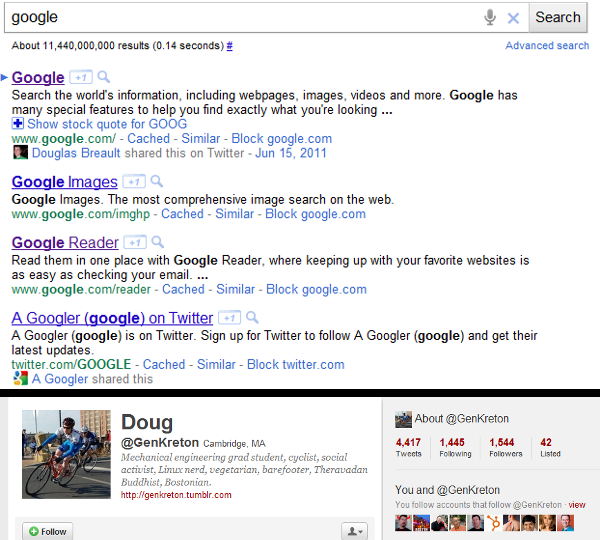The height and width of the screenshot is (540, 600).
Task: Click the # link after results count
Action: click(x=230, y=46)
